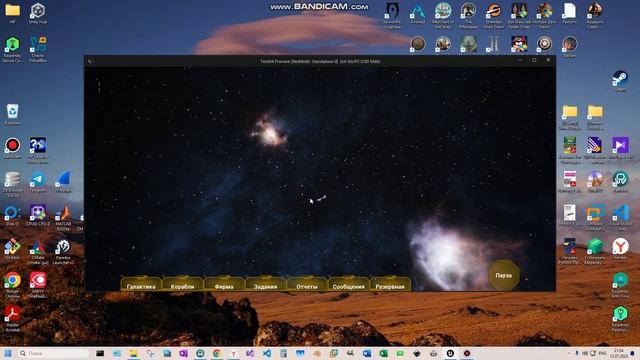Launch Visual Studio Code from the desktop
Image resolution: width=640 pixels, height=360 pixels.
coord(620,218)
